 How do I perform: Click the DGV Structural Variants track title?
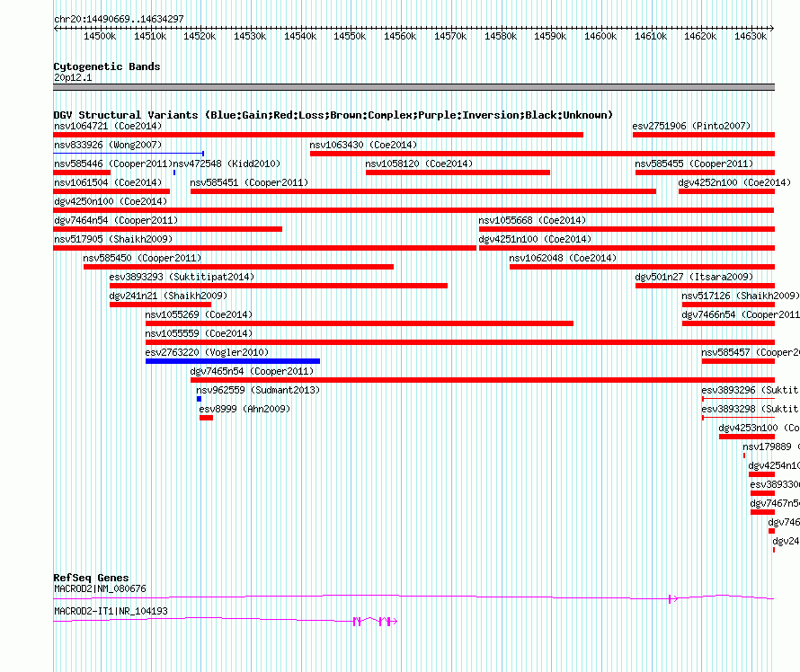click(x=333, y=115)
